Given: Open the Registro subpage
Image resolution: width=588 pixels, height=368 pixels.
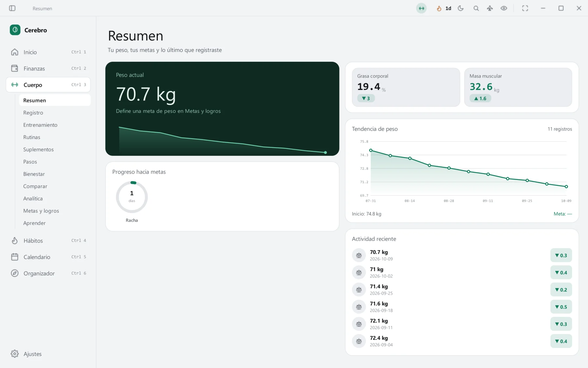Looking at the screenshot, I should point(55,113).
